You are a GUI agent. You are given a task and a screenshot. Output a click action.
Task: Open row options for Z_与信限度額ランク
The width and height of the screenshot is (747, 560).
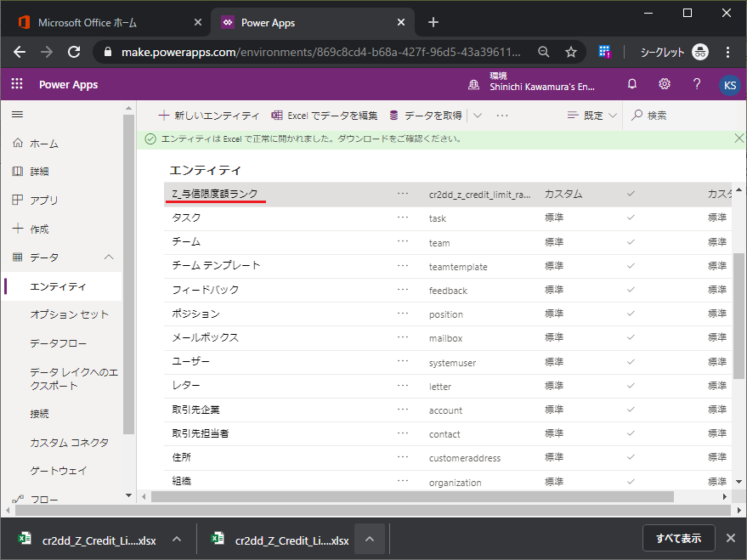coord(403,194)
